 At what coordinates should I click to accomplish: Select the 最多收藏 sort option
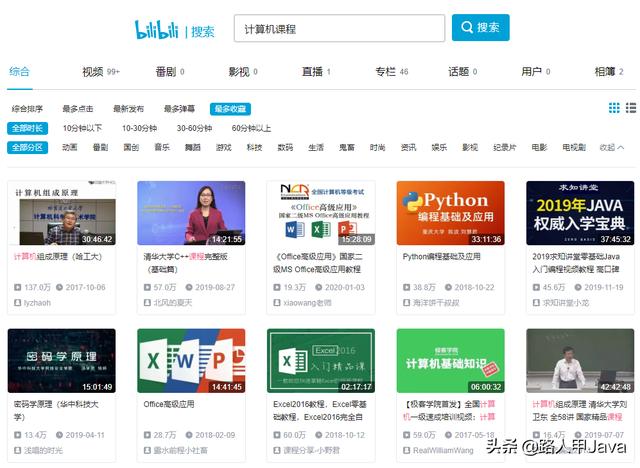[229, 108]
